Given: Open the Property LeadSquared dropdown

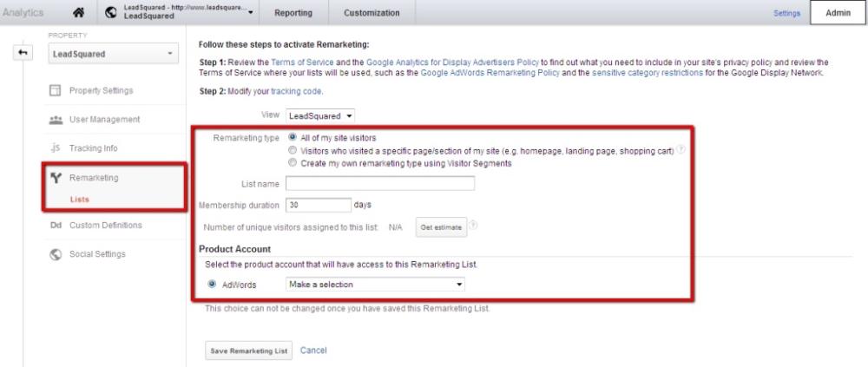Looking at the screenshot, I should click(114, 54).
